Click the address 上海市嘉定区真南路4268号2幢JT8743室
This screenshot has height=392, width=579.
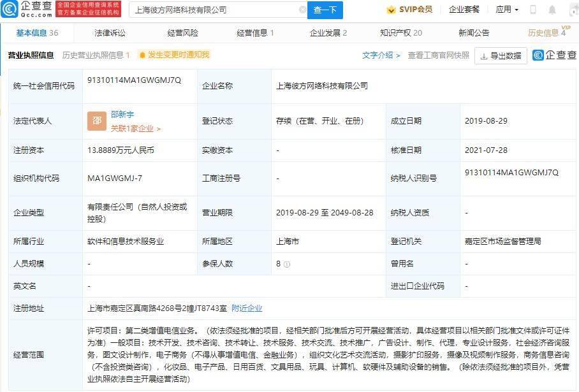(157, 309)
